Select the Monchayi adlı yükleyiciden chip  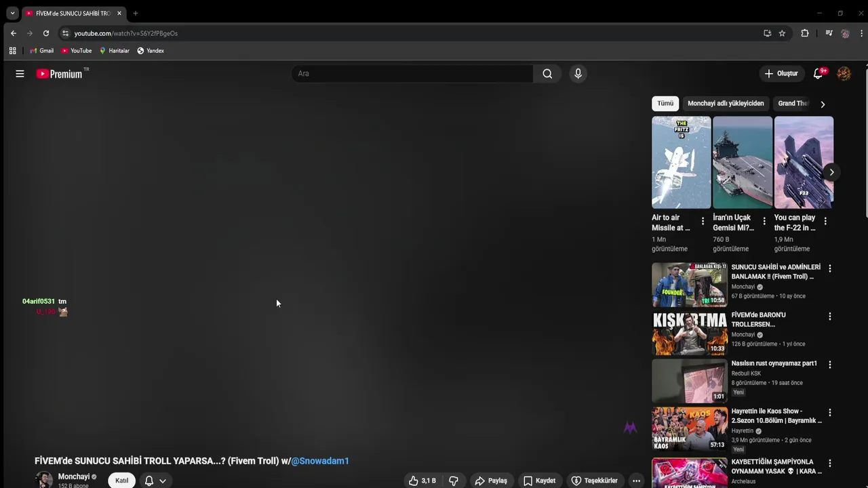click(x=726, y=104)
